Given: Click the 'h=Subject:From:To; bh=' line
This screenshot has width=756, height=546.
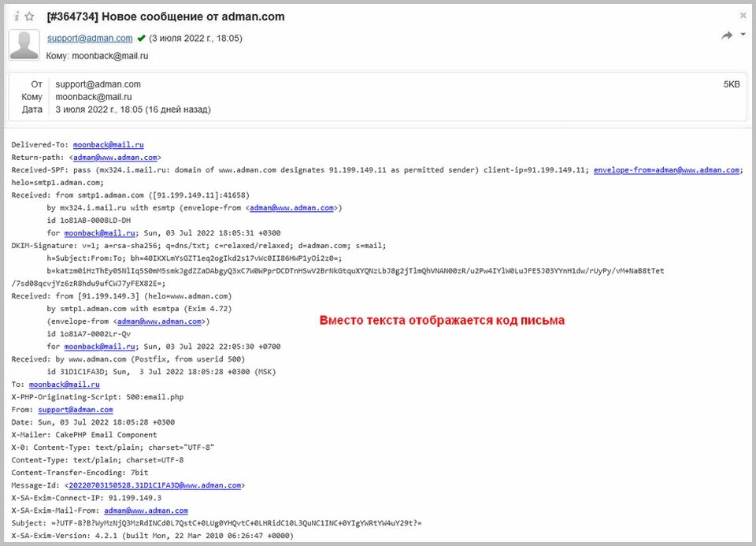Looking at the screenshot, I should tap(195, 258).
